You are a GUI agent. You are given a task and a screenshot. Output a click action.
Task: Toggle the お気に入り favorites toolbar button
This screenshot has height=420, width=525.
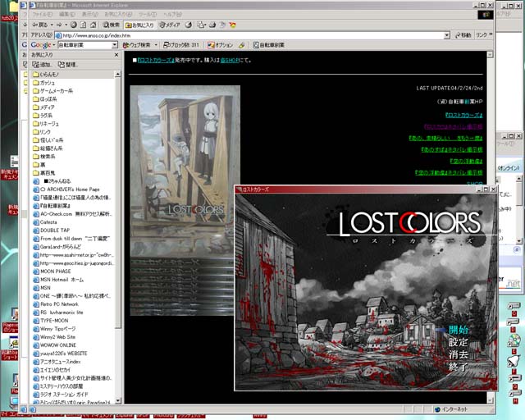139,25
